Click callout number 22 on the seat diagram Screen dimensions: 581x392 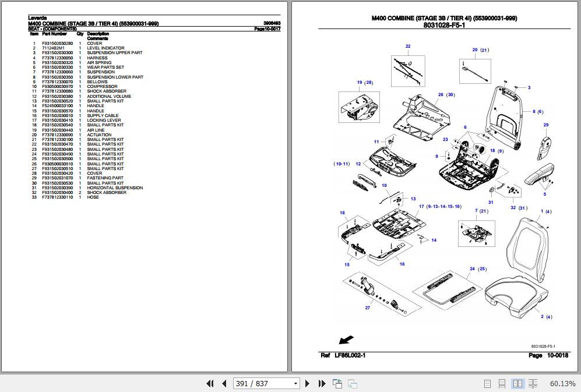click(407, 45)
